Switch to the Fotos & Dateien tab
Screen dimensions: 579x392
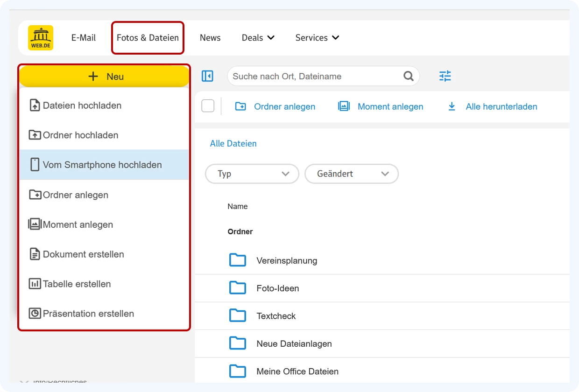(x=148, y=38)
